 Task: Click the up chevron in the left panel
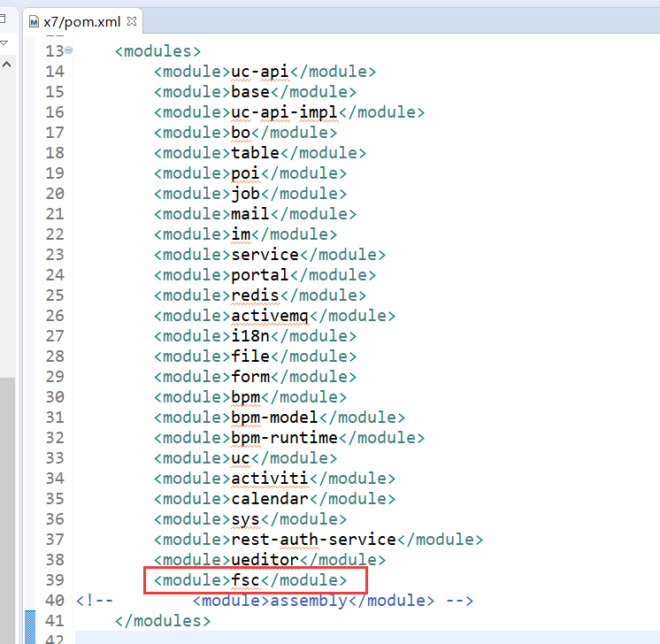[x=6, y=65]
